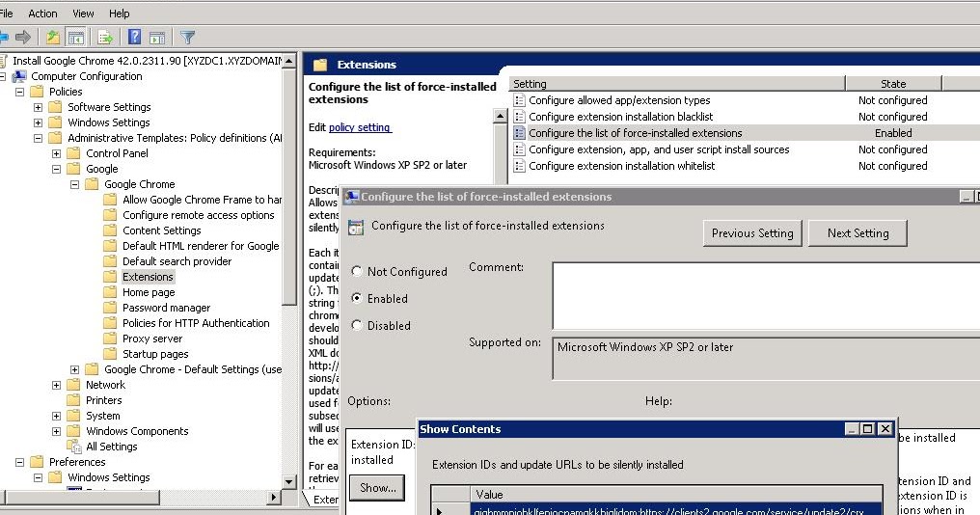Click the icon beside Configure allowed app/extension types

tap(519, 100)
